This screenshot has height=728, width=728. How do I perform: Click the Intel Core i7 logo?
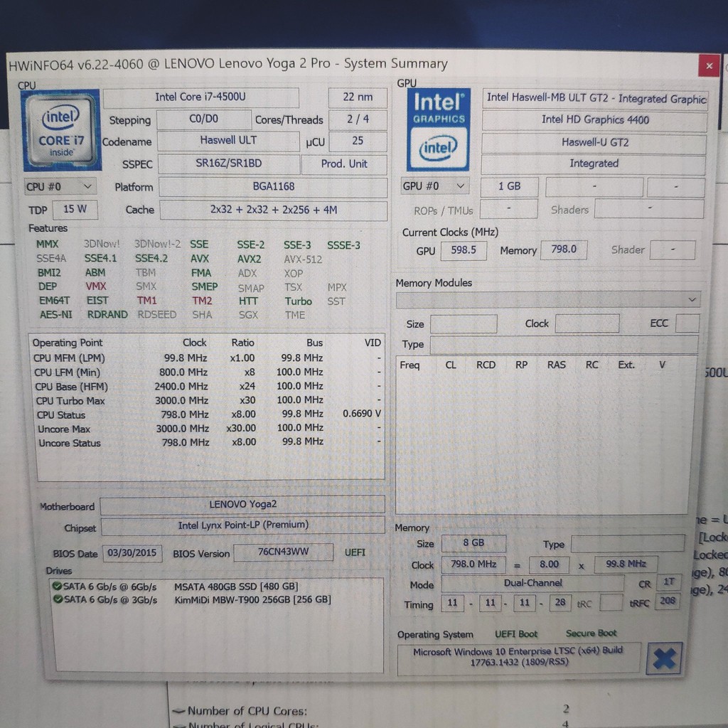[x=61, y=129]
